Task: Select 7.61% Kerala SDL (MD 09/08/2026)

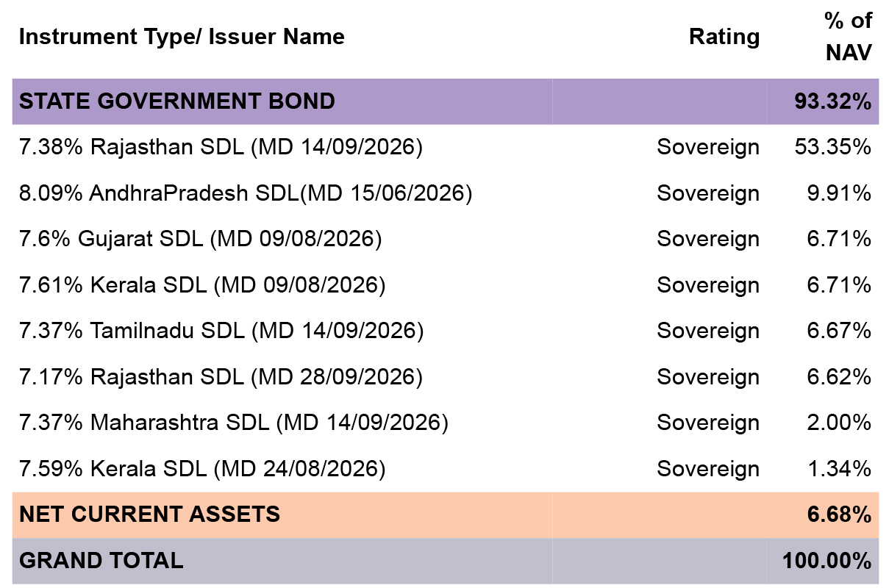Action: pyautogui.click(x=201, y=284)
